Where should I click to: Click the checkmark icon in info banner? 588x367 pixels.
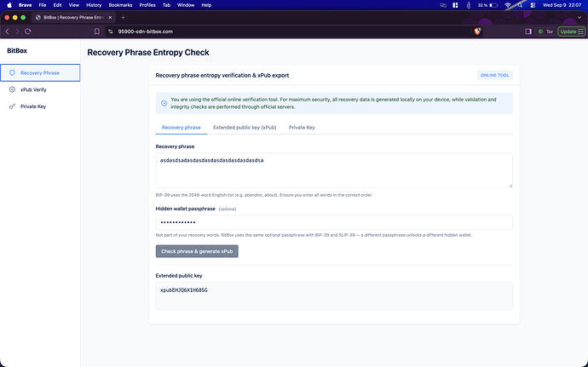[x=164, y=103]
